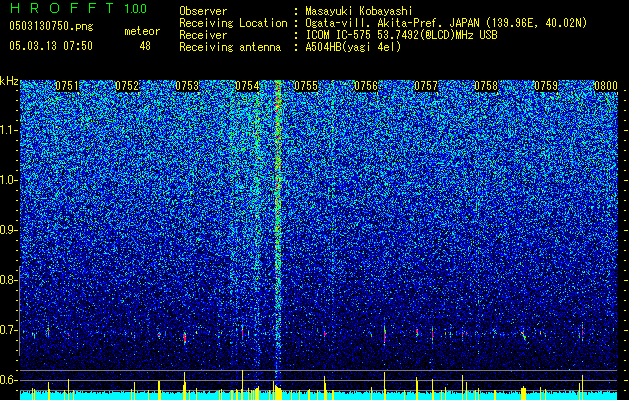
Task: Click the 1.1 kHz axis label
Action: (x=9, y=130)
